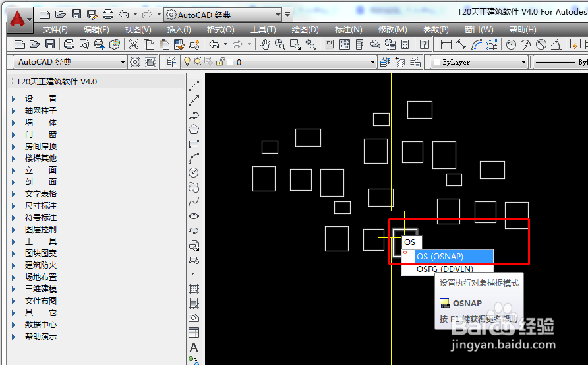Image resolution: width=588 pixels, height=365 pixels.
Task: Select the Rectangle draw tool
Action: [x=194, y=144]
